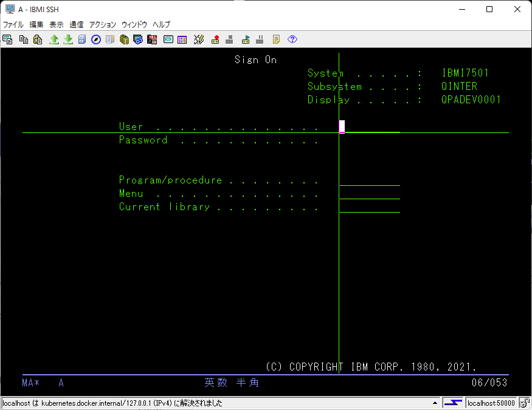The width and height of the screenshot is (532, 410).
Task: Open the 表示 menu
Action: (x=57, y=24)
